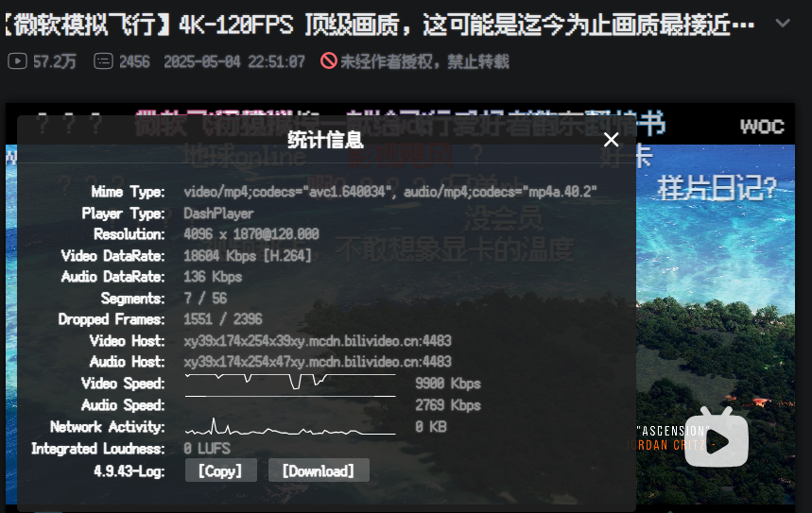Screen dimensions: 812x513
Task: Click the 0 KB network activity value
Action: coord(431,426)
